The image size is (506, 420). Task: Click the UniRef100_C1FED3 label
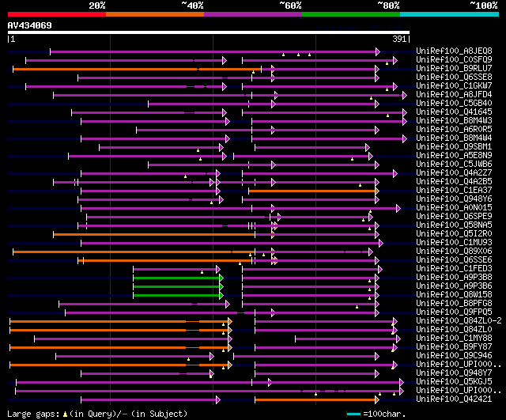click(x=454, y=269)
